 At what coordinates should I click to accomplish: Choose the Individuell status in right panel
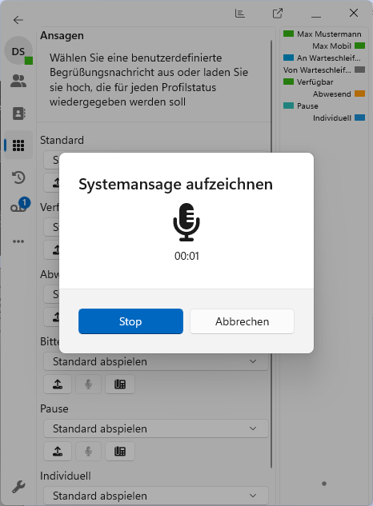tap(332, 118)
